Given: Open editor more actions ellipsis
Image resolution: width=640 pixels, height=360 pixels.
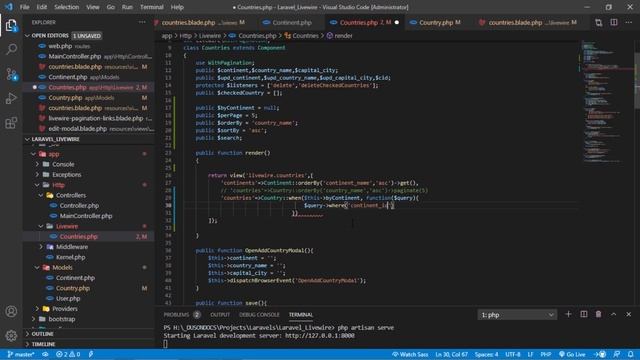Looking at the screenshot, I should (629, 22).
